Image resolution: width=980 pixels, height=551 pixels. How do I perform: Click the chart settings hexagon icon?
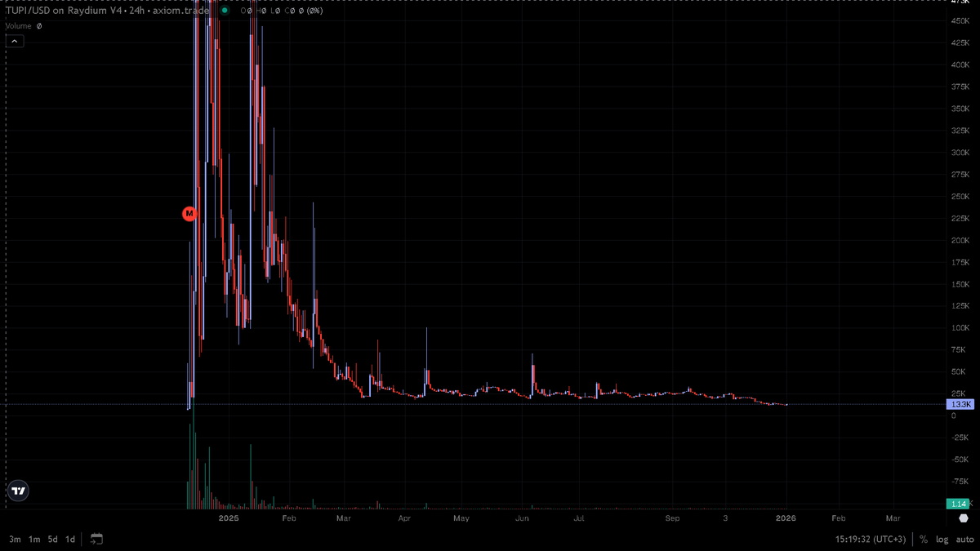(964, 518)
